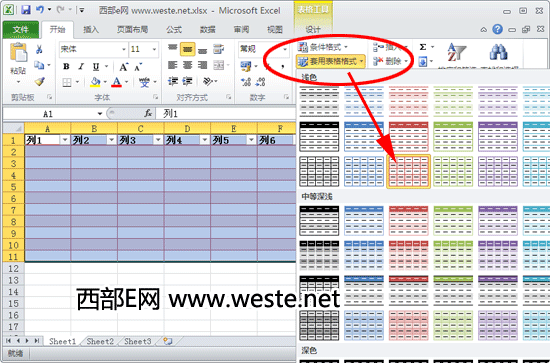550x363 pixels.
Task: Click the phonetic guide 文 icon
Action: (x=144, y=82)
